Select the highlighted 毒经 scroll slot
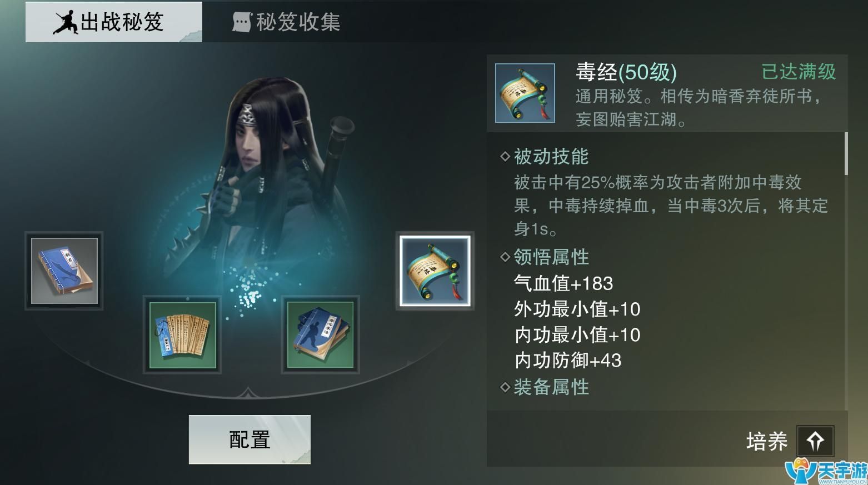 (435, 271)
